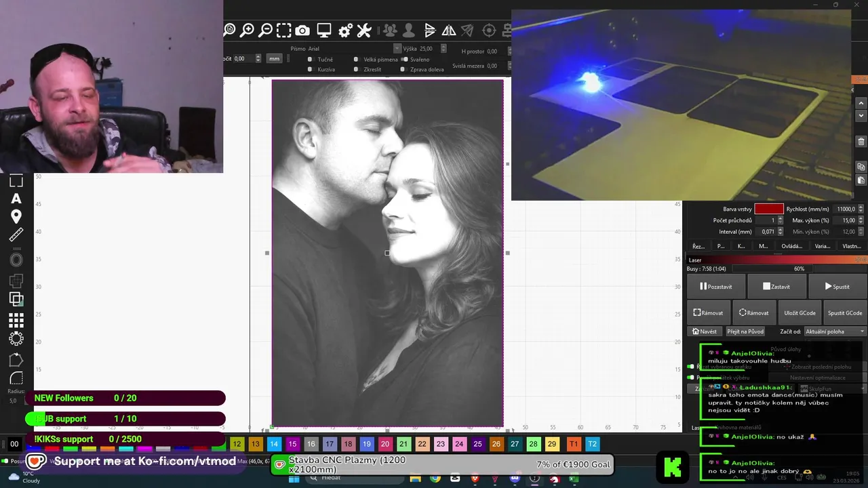
Task: Click the crosshair target icon in toolbar
Action: click(489, 30)
